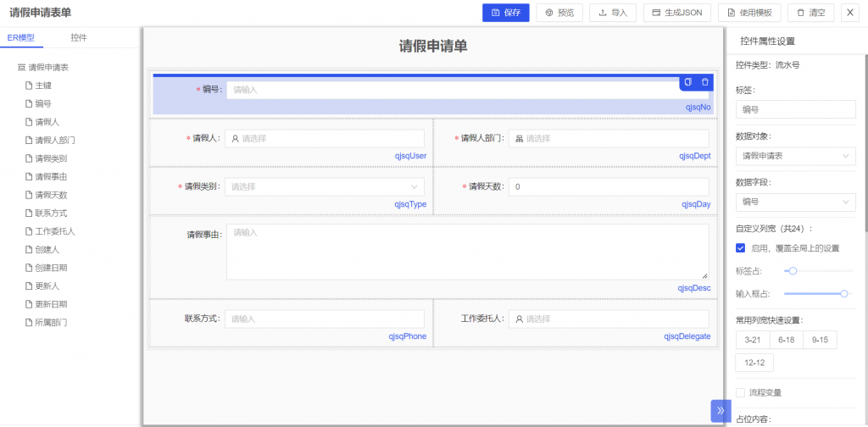Click the 导入 button
The width and height of the screenshot is (868, 427).
(613, 13)
